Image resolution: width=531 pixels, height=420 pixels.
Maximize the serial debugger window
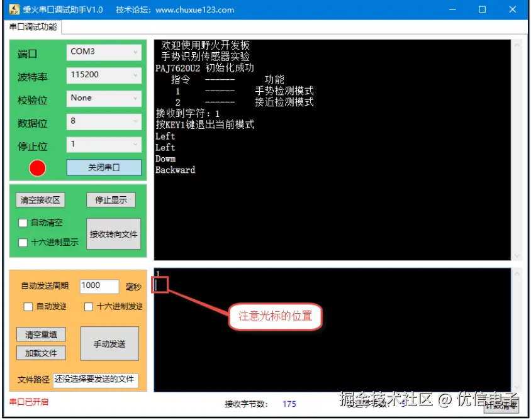tap(482, 9)
